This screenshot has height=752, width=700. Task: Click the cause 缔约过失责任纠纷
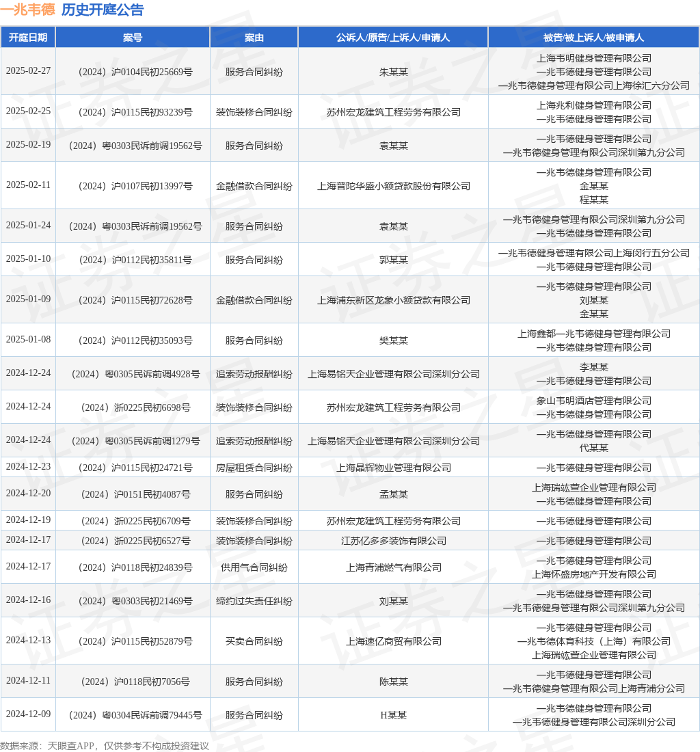coord(254,602)
